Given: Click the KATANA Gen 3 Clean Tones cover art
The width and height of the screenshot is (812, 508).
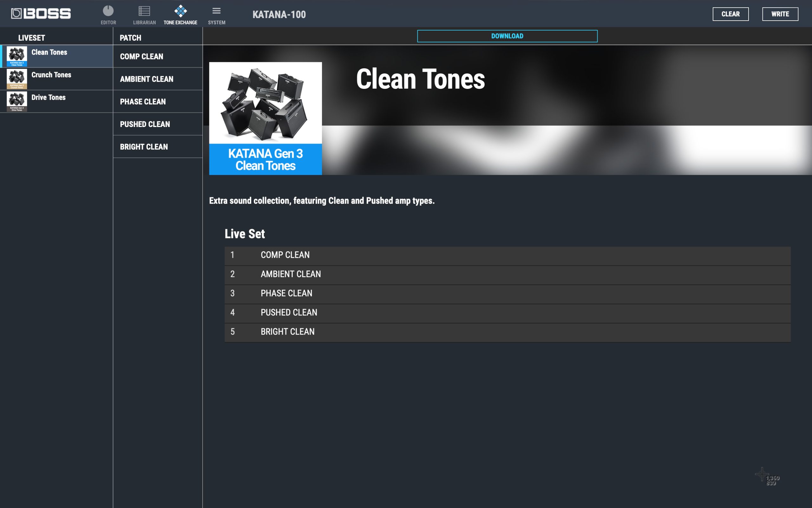Looking at the screenshot, I should tap(265, 118).
